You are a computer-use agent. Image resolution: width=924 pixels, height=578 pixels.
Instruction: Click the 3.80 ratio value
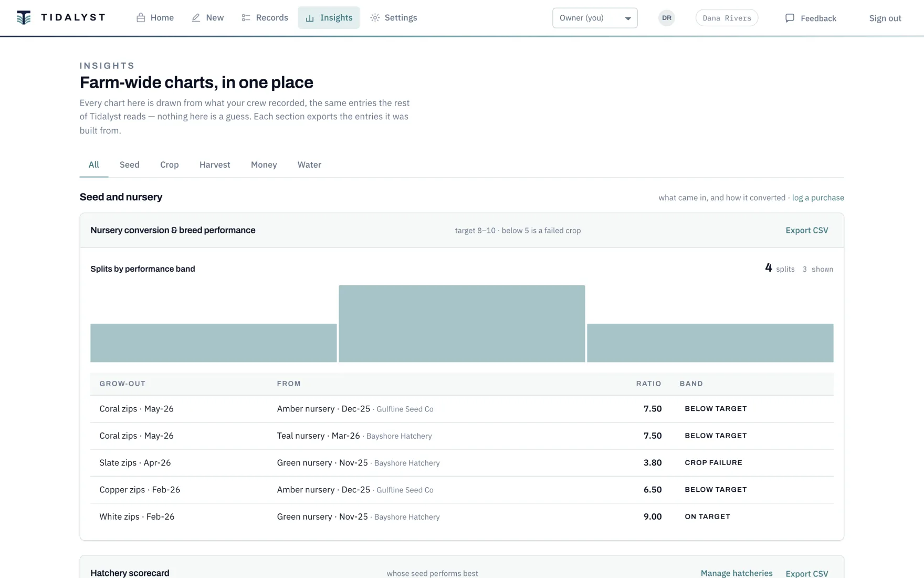point(653,463)
